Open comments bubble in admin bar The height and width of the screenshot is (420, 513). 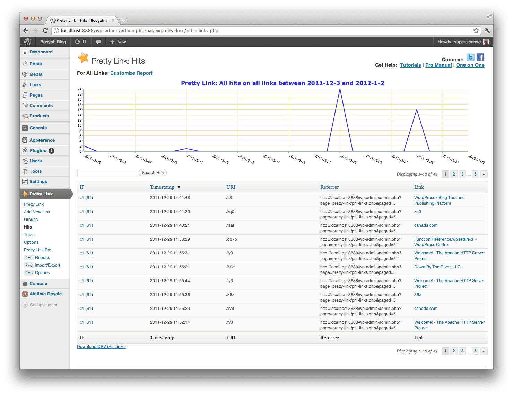(98, 42)
